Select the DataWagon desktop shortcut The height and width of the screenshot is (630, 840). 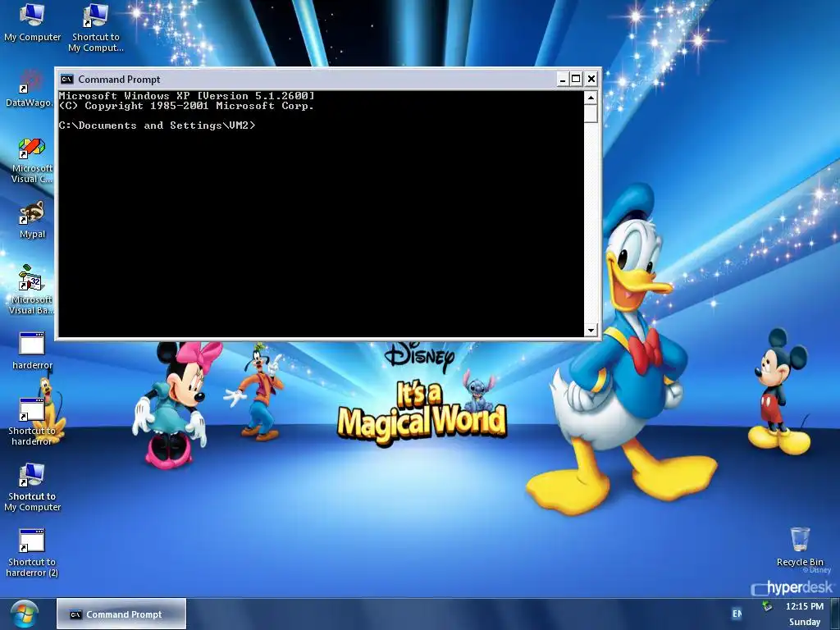(x=30, y=89)
